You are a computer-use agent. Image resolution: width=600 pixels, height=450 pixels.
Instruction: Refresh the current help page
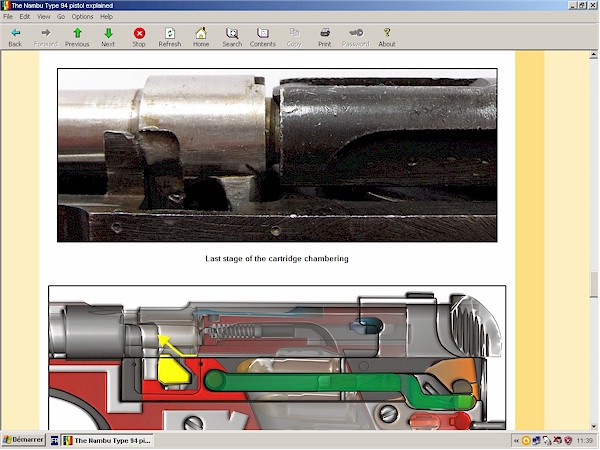170,37
